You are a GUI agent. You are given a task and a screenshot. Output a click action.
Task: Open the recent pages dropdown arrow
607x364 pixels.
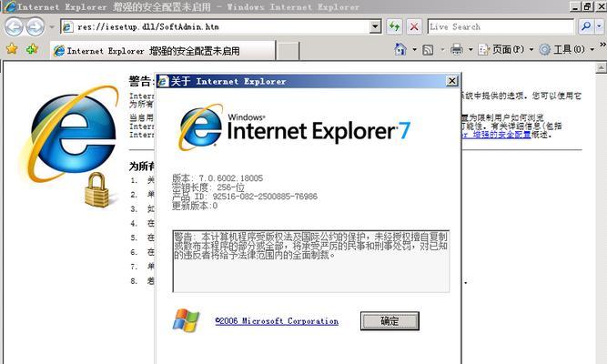[52, 27]
